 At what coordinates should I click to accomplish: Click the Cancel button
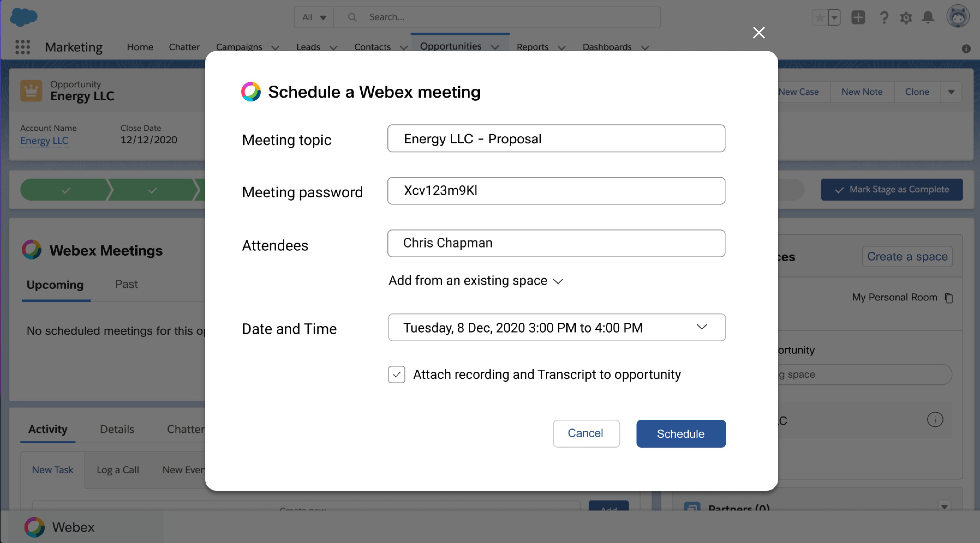[586, 434]
